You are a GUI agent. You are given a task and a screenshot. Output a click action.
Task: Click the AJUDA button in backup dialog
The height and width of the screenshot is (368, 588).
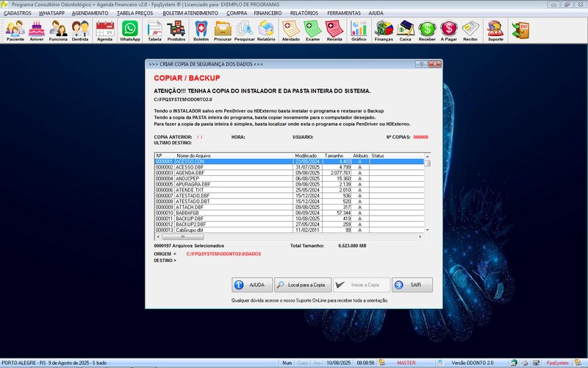pyautogui.click(x=249, y=285)
